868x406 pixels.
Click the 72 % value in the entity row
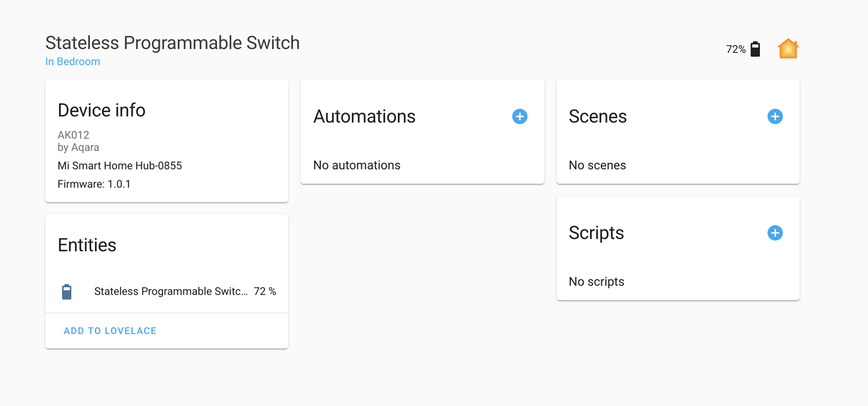tap(265, 291)
